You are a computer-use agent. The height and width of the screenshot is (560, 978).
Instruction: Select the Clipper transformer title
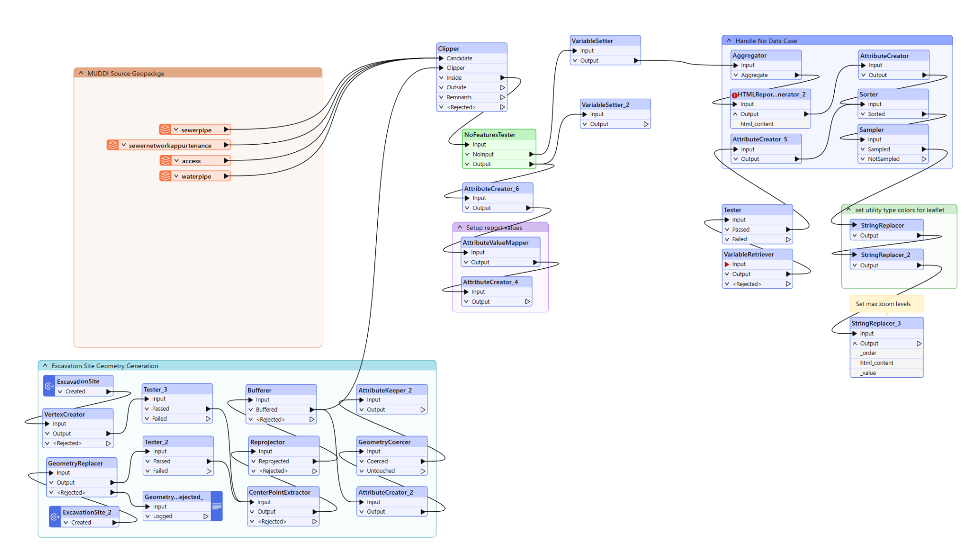point(448,49)
